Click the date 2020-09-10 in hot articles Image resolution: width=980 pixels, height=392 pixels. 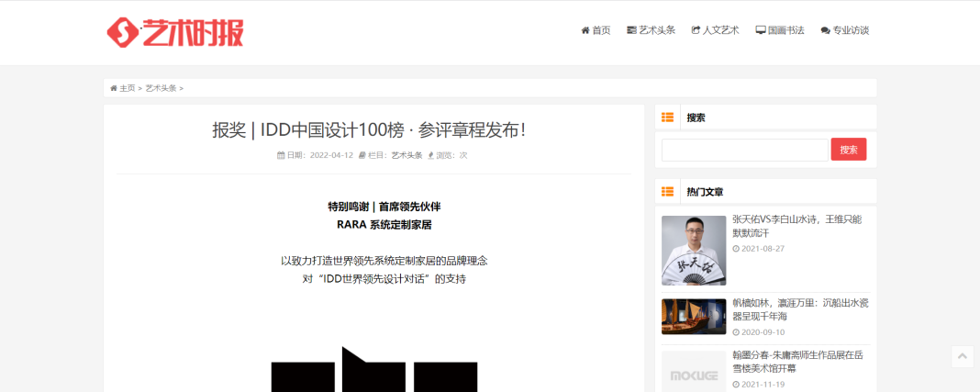(763, 332)
